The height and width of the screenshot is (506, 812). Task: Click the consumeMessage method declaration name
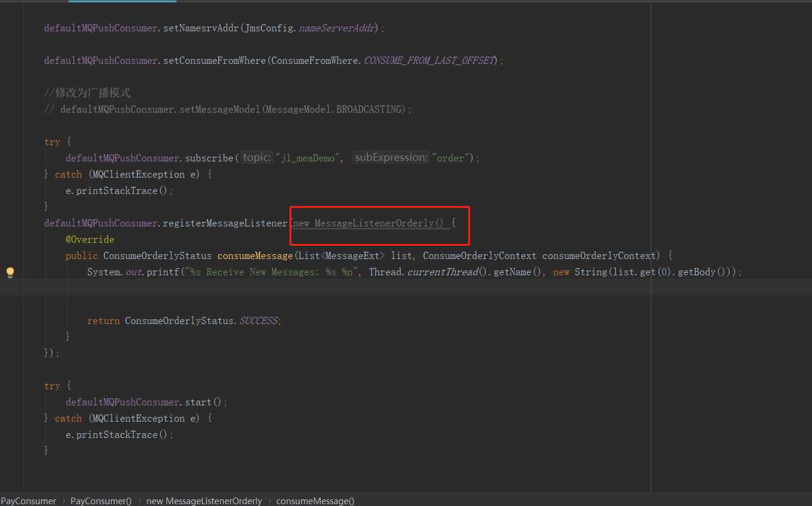point(255,256)
